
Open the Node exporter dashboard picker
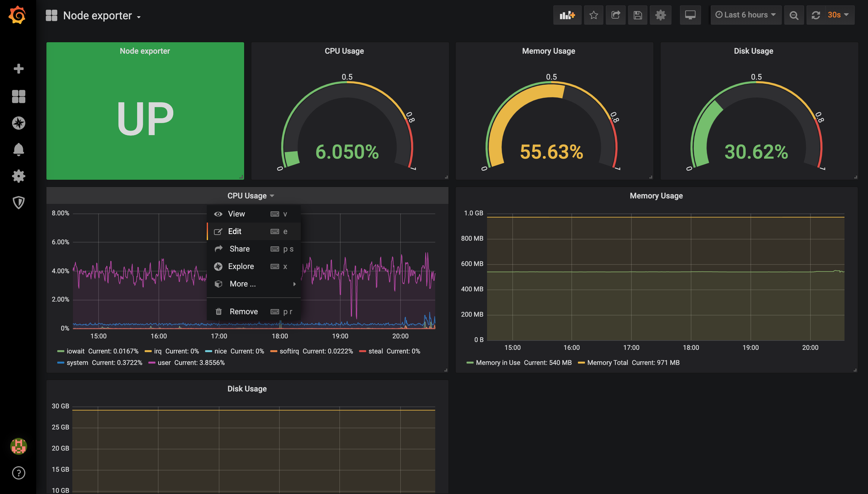[102, 16]
